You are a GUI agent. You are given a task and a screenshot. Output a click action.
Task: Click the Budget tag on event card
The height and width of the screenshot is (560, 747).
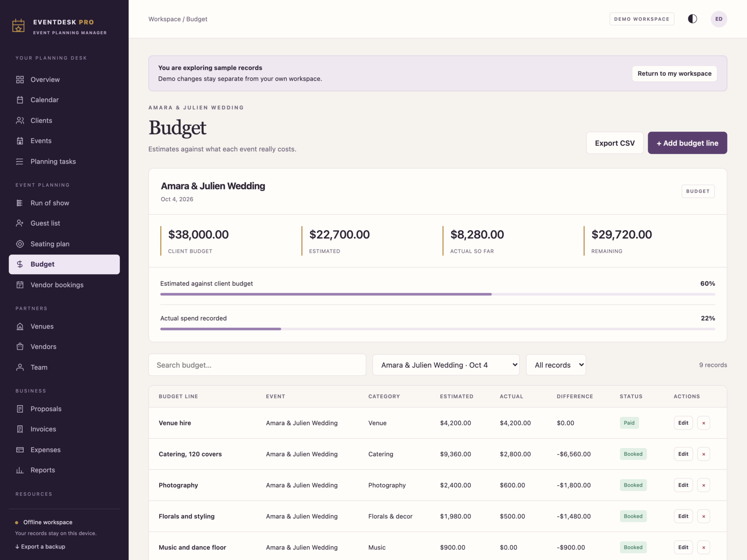pos(698,191)
